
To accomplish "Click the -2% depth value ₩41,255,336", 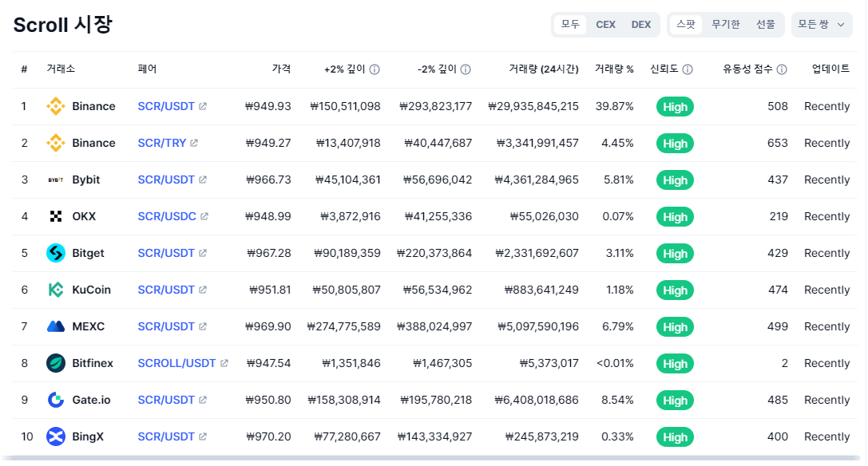I will point(438,216).
